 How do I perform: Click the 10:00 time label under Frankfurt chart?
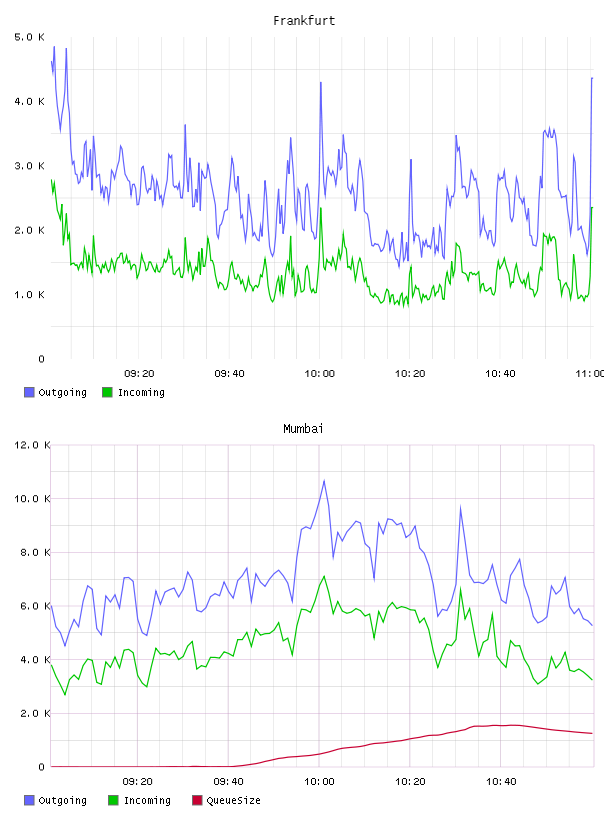[320, 374]
